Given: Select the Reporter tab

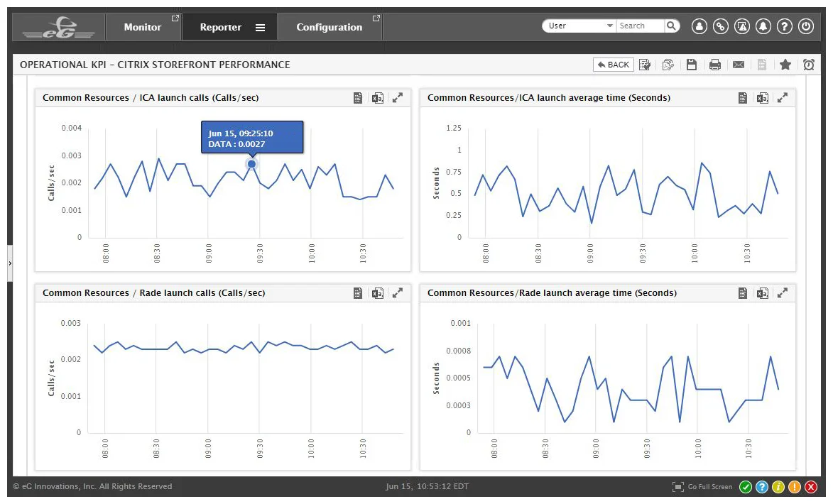Looking at the screenshot, I should (220, 27).
